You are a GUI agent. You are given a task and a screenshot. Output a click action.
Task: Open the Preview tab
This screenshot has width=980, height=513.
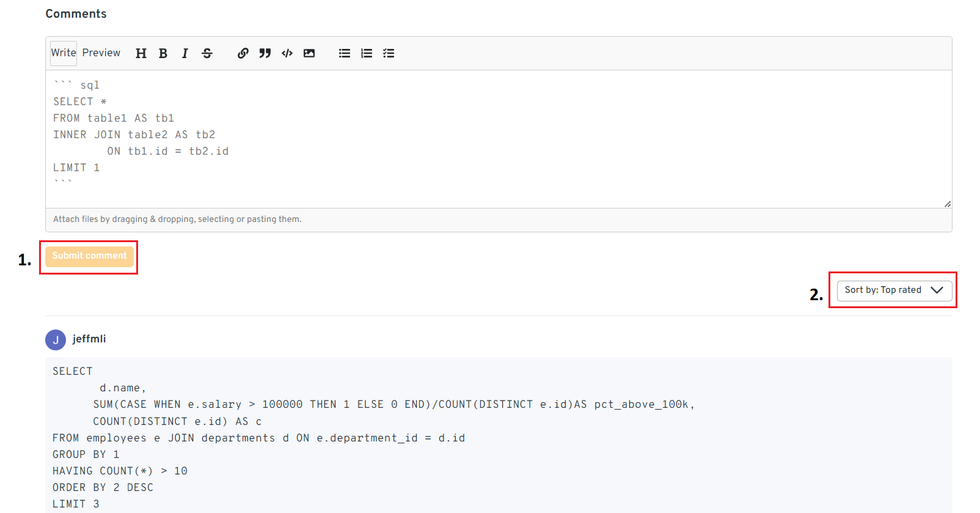pyautogui.click(x=101, y=53)
